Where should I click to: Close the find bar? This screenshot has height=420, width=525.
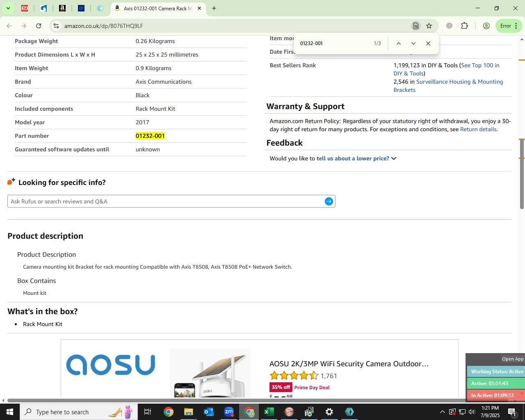[x=428, y=43]
